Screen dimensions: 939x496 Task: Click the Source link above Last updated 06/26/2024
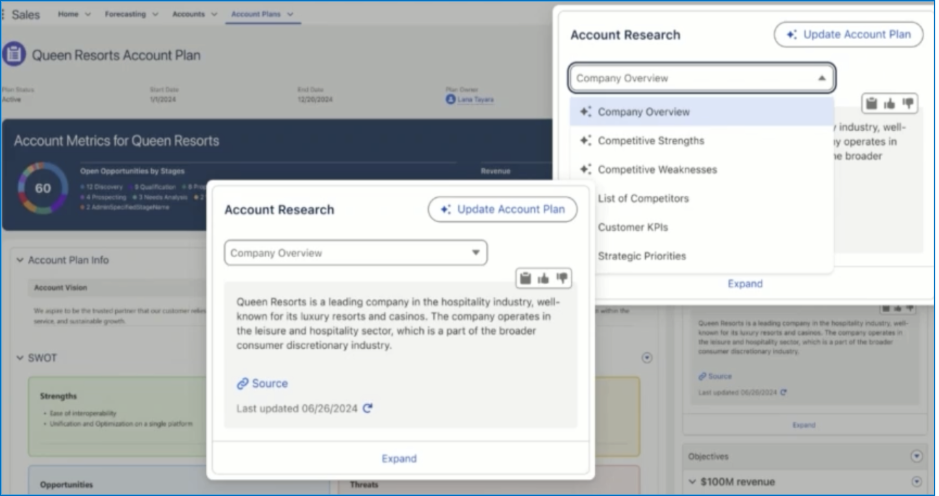tap(262, 383)
